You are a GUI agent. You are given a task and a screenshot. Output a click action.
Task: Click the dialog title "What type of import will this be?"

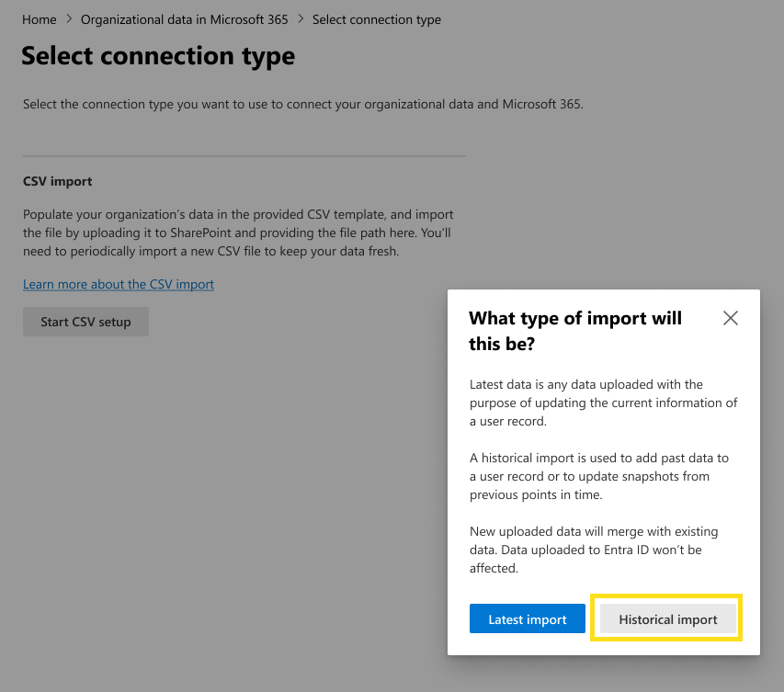tap(575, 330)
